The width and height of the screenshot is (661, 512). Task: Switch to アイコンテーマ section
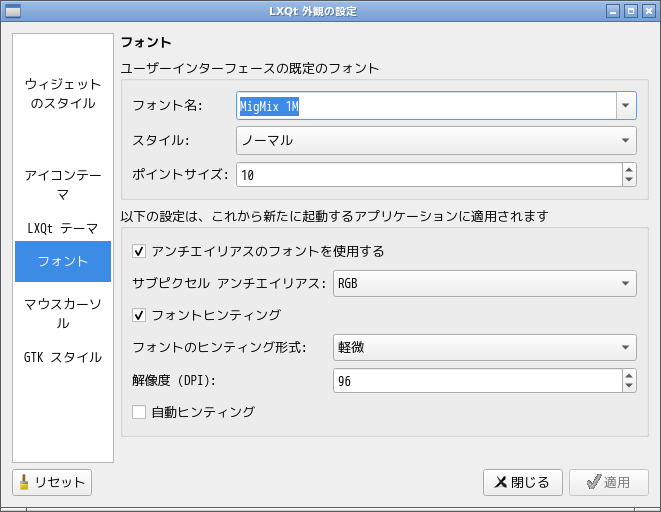tap(63, 184)
